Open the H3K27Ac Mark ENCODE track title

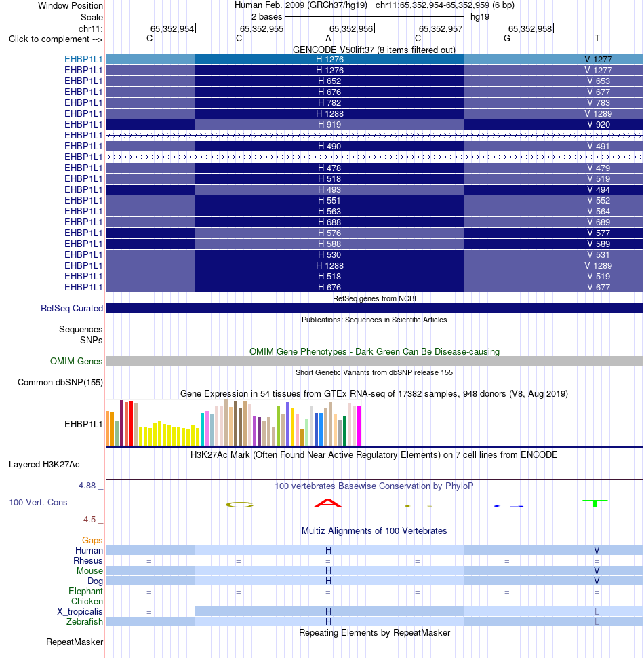[374, 455]
